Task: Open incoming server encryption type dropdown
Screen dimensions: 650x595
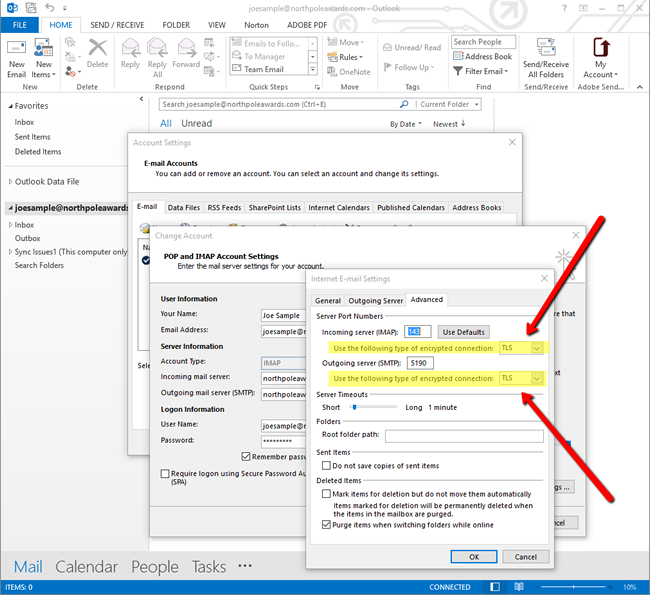Action: [x=536, y=348]
